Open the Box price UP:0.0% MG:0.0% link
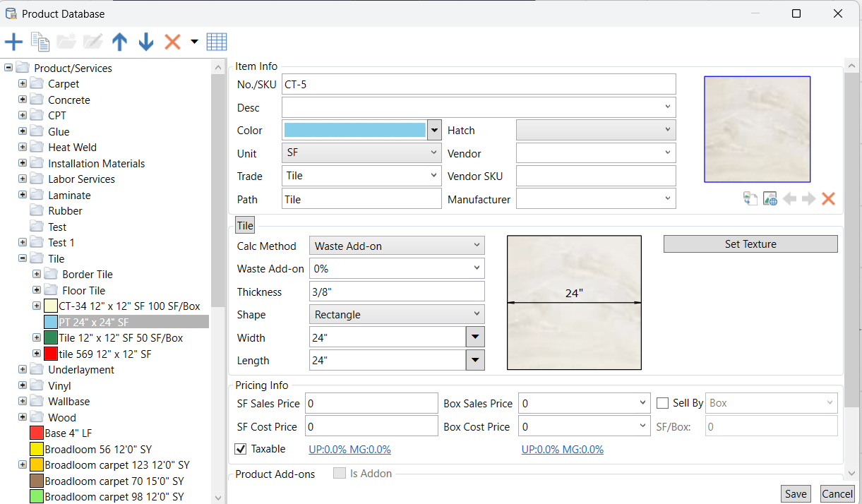This screenshot has height=504, width=862. pyautogui.click(x=563, y=449)
